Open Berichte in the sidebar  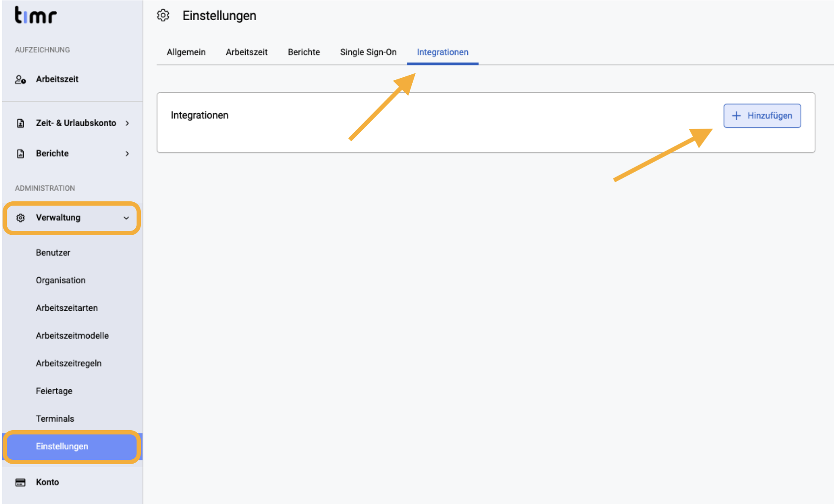[x=72, y=154]
